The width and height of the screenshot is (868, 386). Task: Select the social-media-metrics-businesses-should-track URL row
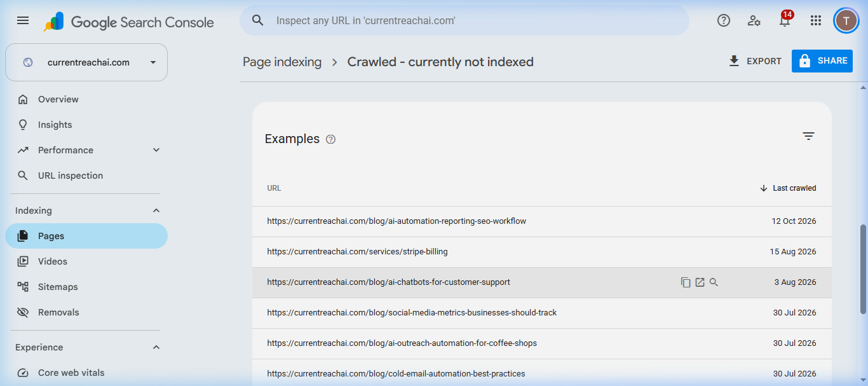click(542, 313)
